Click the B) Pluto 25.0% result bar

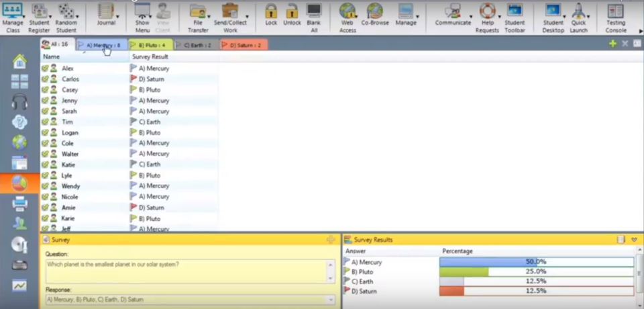coord(537,271)
